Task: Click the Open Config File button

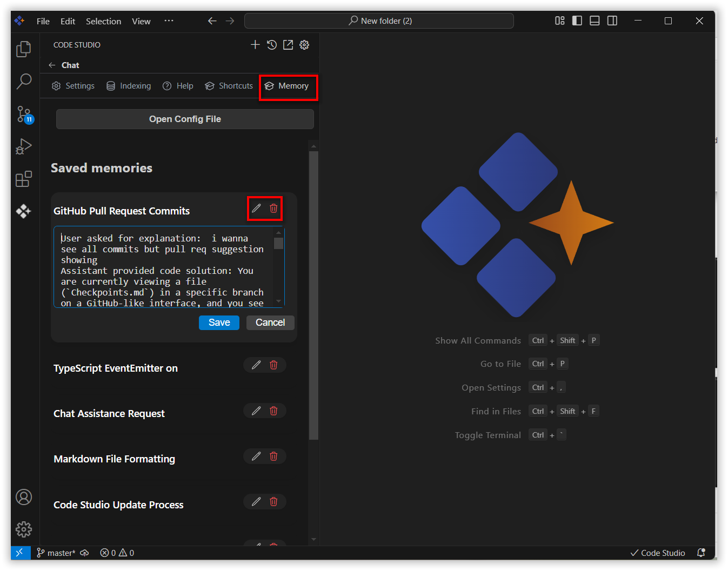Action: pyautogui.click(x=185, y=119)
